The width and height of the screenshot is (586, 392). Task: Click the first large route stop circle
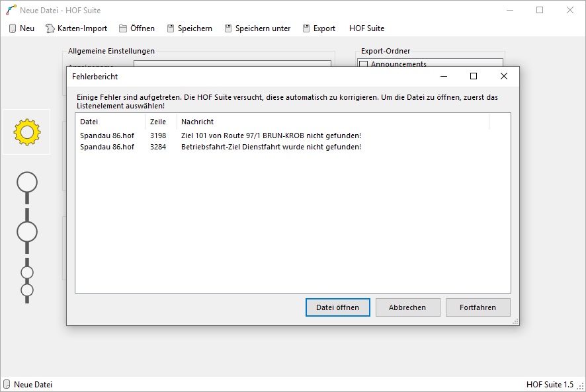(x=27, y=182)
